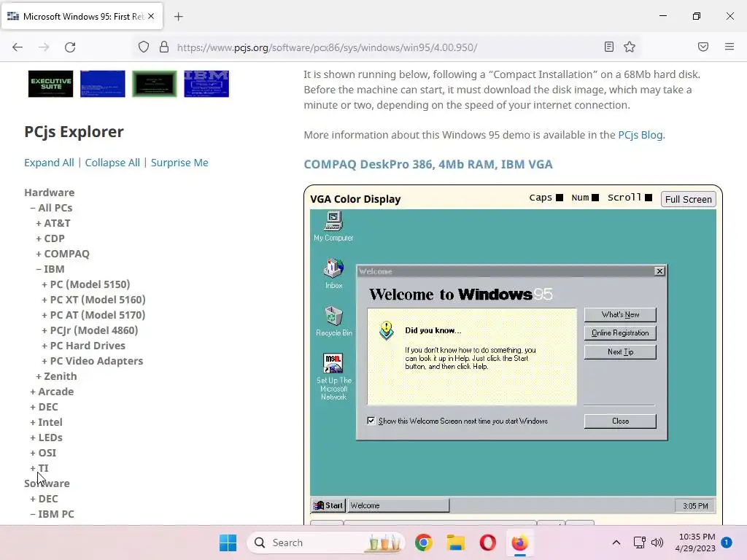Collapse the All PCs tree node

tap(51, 208)
